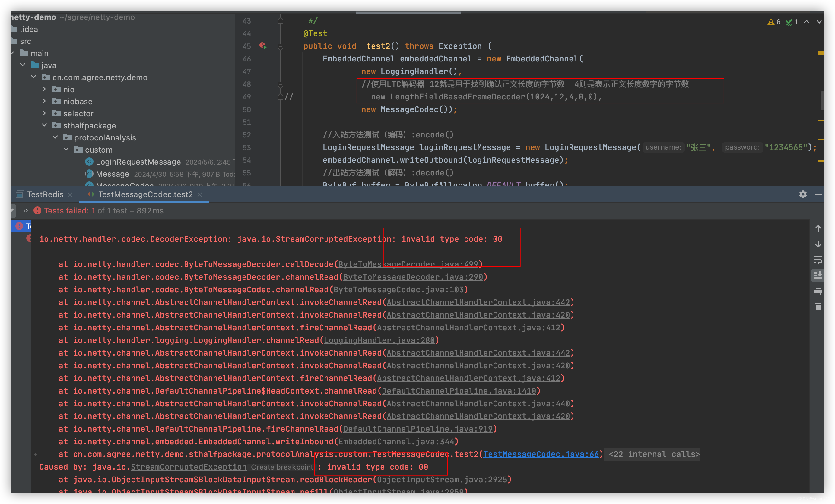Expand the nio package
The width and height of the screenshot is (835, 504).
pyautogui.click(x=44, y=89)
